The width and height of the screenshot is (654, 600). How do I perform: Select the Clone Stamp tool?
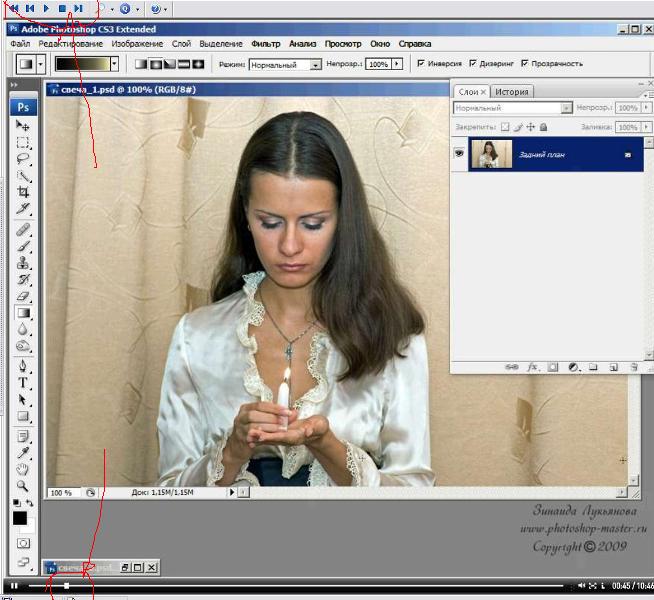coord(23,263)
